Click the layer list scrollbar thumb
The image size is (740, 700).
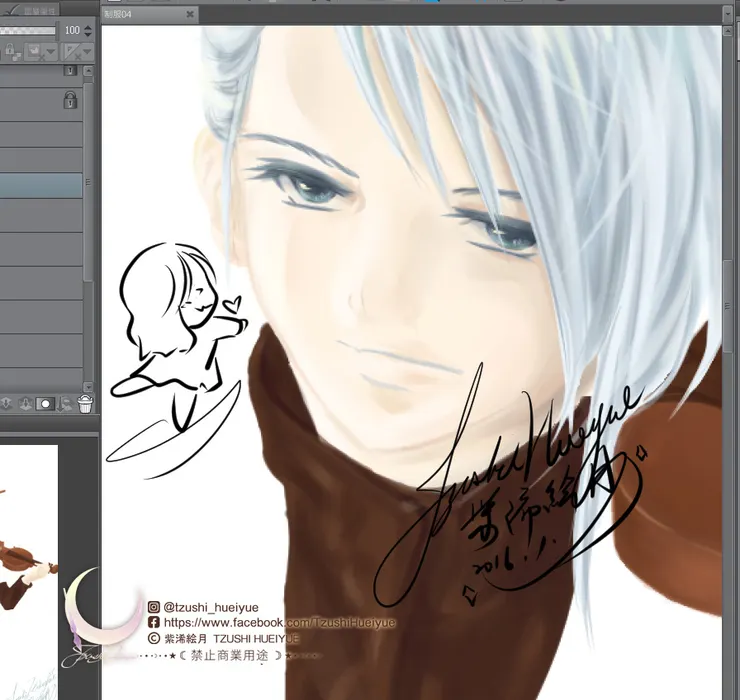88,182
